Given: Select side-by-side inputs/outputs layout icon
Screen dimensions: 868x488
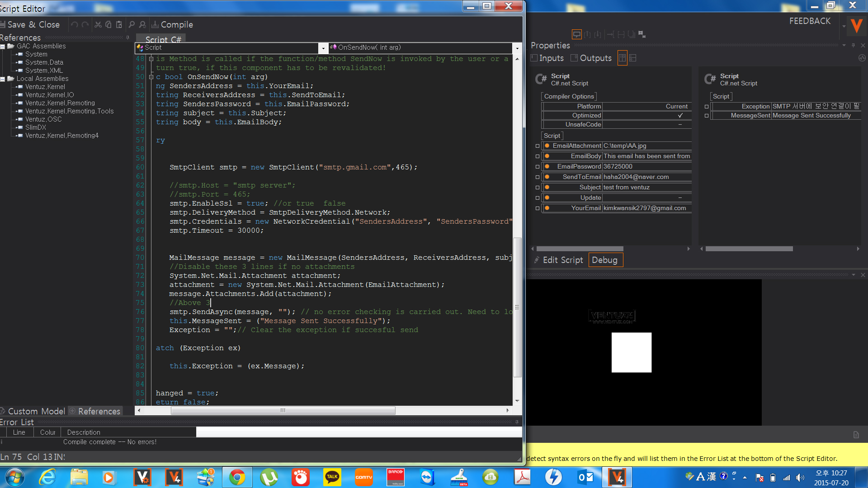Looking at the screenshot, I should click(x=623, y=58).
